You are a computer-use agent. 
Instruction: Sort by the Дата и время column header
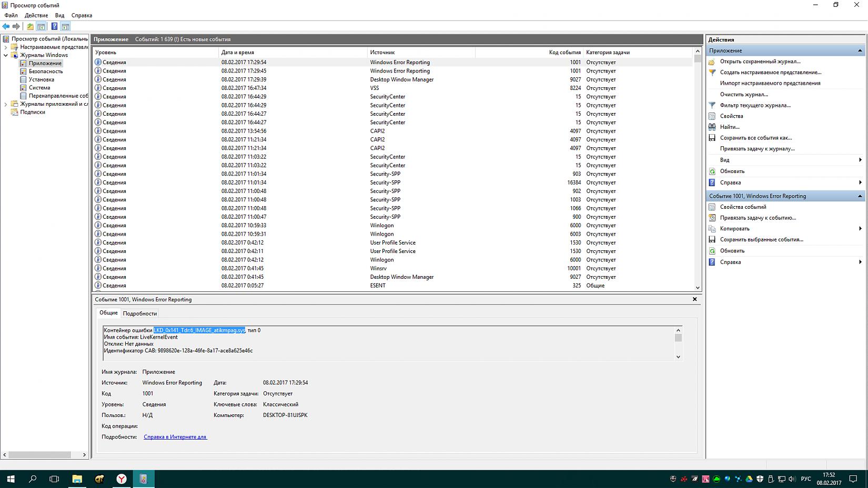(x=293, y=52)
